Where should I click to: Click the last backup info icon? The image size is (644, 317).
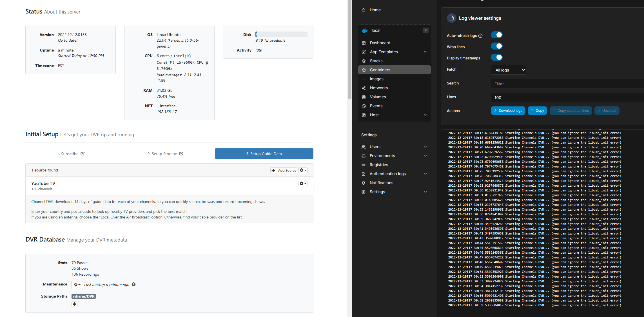click(133, 284)
